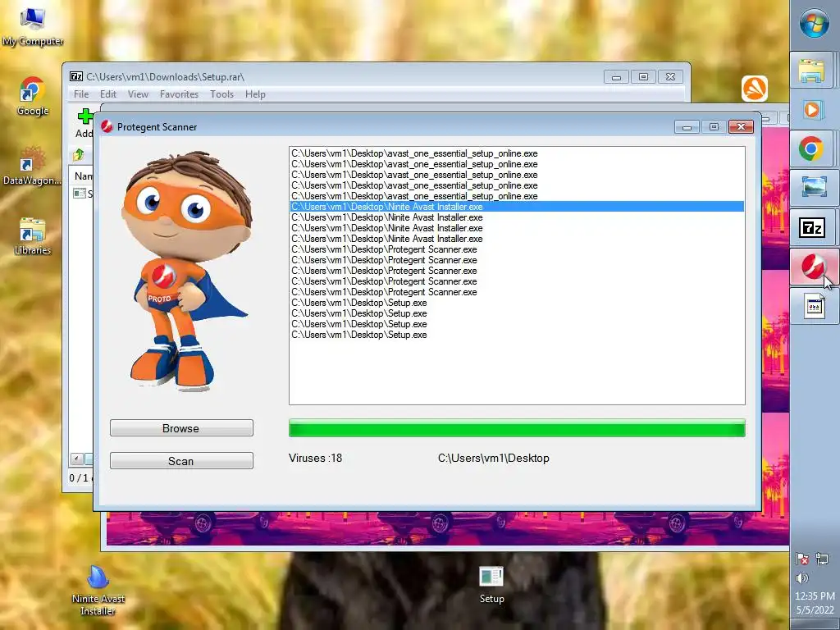Viewport: 840px width, 630px height.
Task: Close the Protegent Scanner window
Action: [x=741, y=126]
